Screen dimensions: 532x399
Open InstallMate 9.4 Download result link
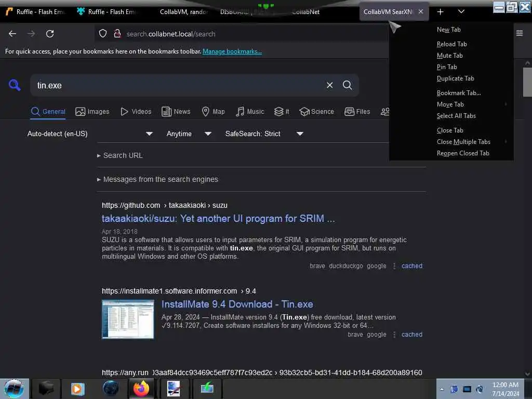click(x=237, y=304)
